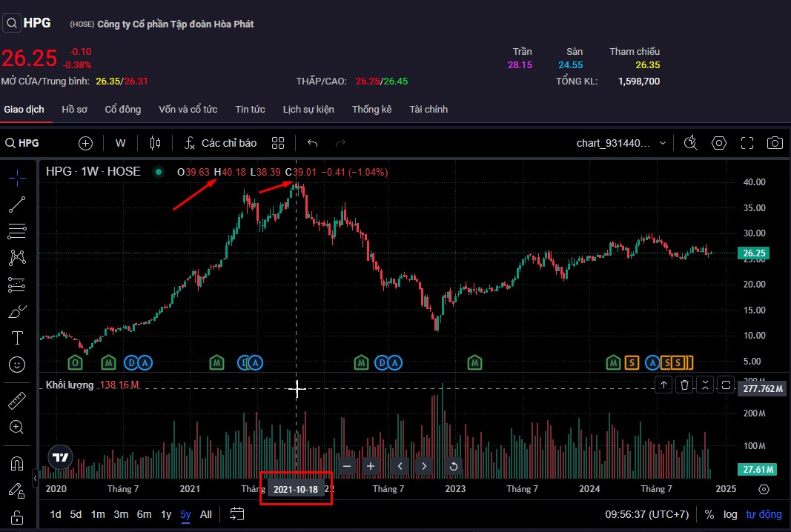Select the brush drawing tool
Image resolution: width=791 pixels, height=532 pixels.
click(x=17, y=312)
